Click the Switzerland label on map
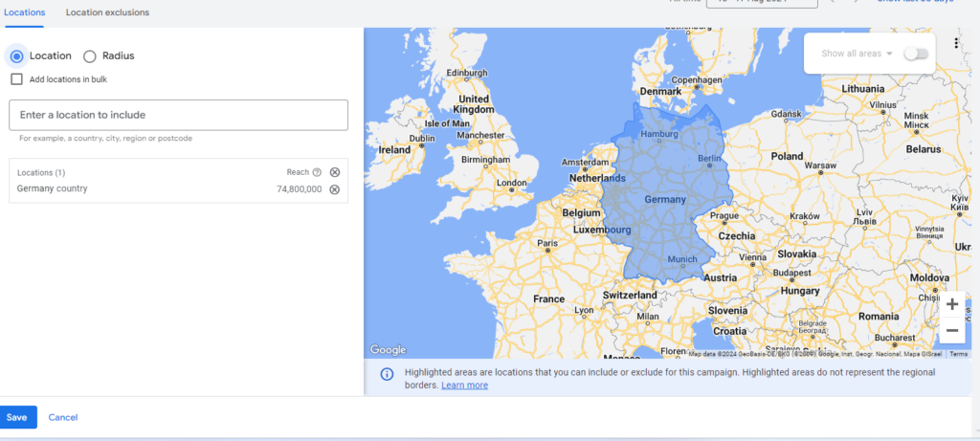Screen dimensions: 980x441 click(x=630, y=295)
